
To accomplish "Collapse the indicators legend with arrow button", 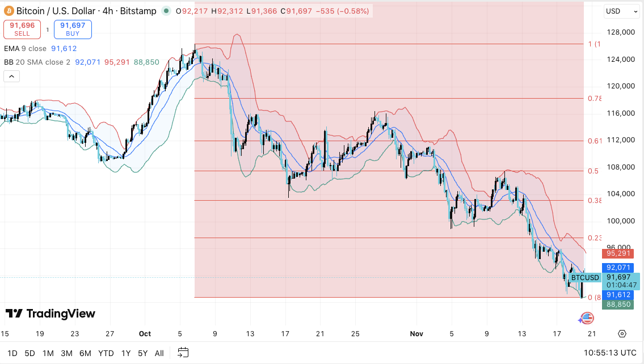I will tap(11, 75).
